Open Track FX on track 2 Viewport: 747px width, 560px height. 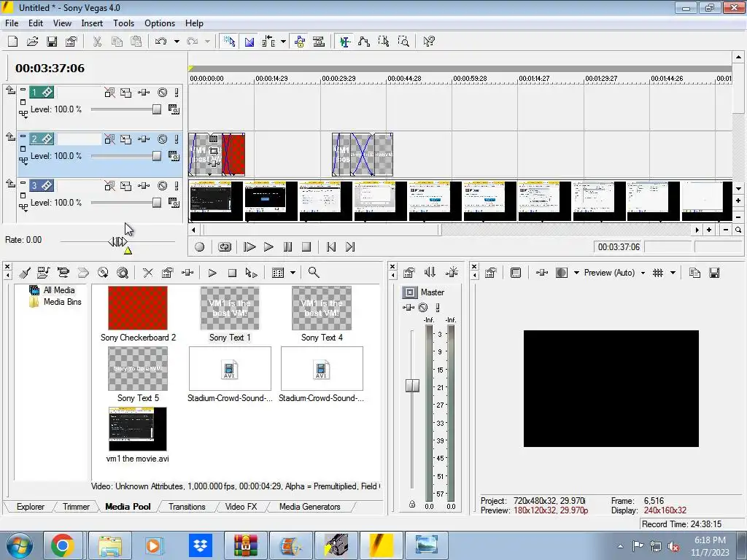coord(144,139)
